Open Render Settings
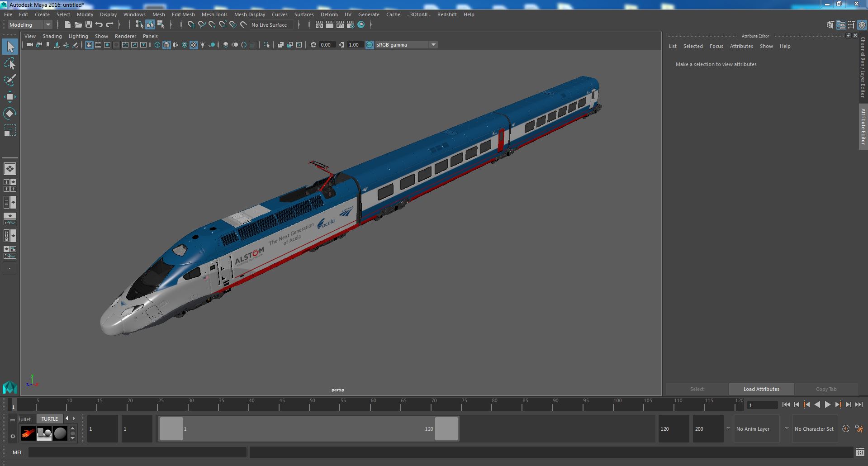 point(351,25)
